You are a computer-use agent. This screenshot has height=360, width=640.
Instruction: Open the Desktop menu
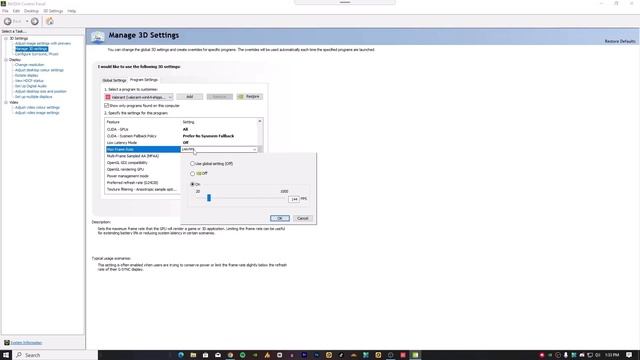coord(31,11)
